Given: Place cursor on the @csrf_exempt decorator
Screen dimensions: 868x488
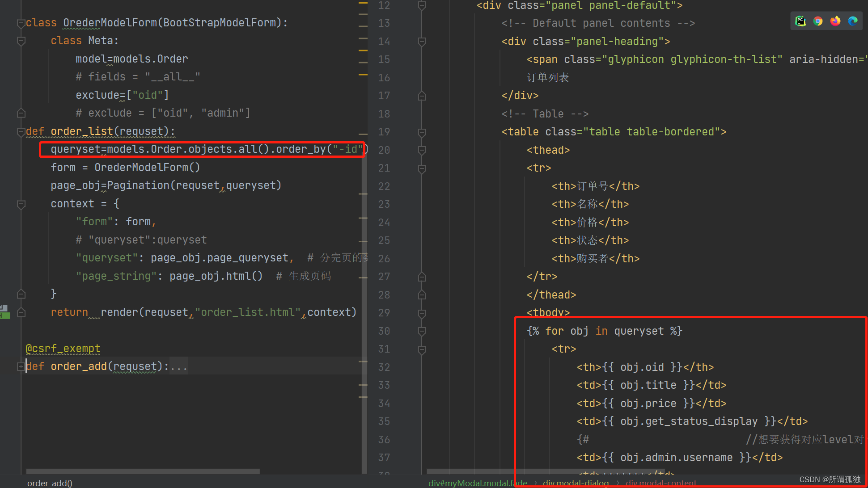Looking at the screenshot, I should tap(63, 349).
